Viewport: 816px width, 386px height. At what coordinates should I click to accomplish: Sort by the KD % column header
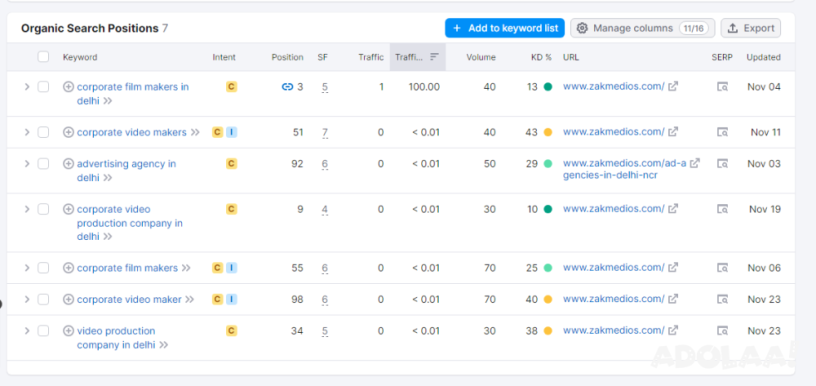pos(541,57)
